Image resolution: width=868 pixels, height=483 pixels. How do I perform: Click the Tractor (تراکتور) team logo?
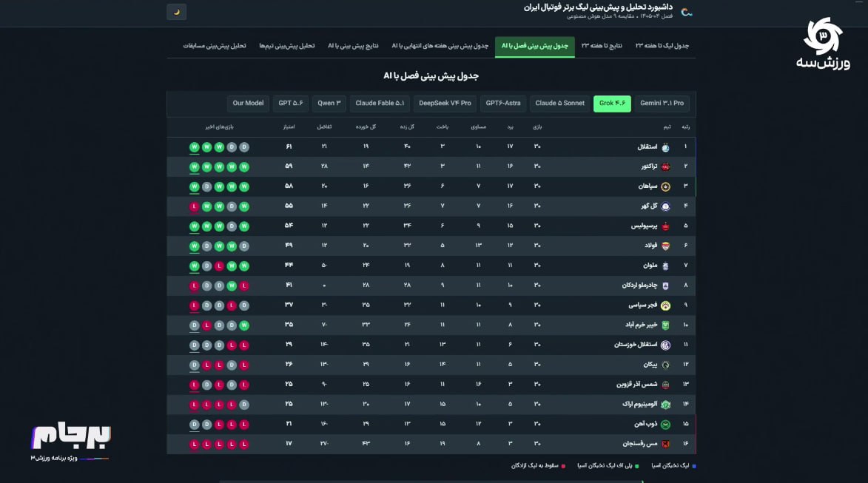click(x=665, y=166)
